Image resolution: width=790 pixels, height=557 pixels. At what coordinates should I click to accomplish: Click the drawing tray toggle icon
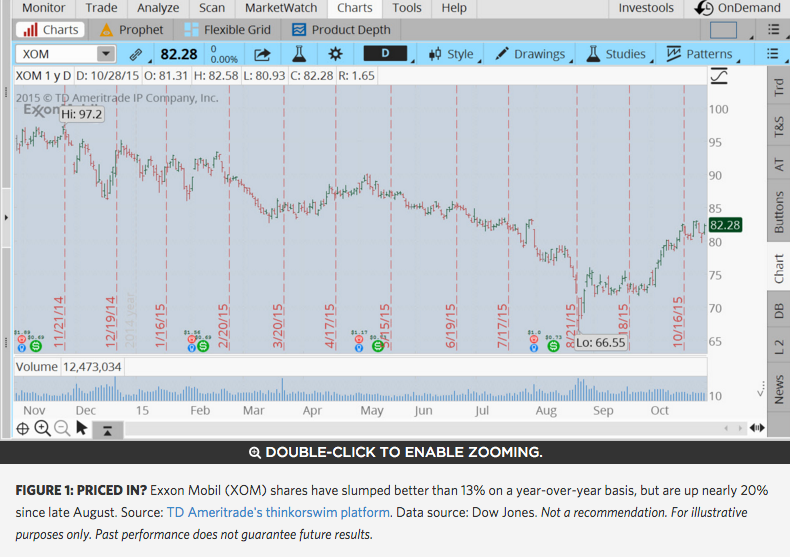coord(107,431)
